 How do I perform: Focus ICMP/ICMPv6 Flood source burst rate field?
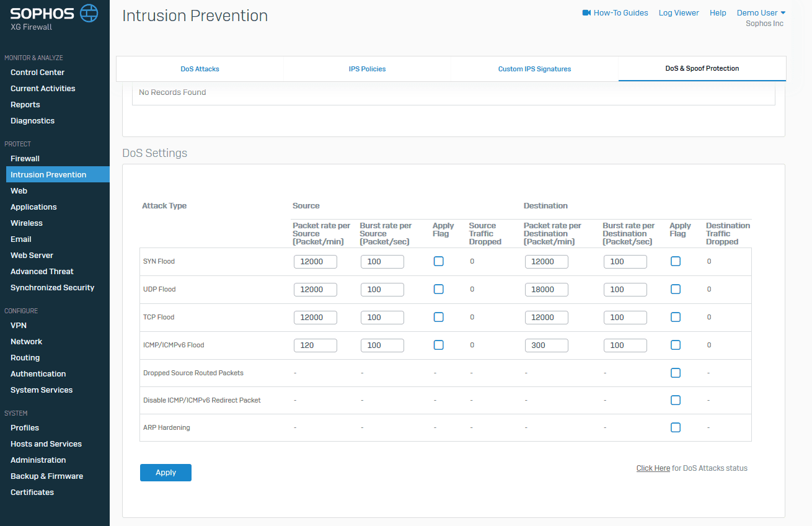click(x=382, y=345)
